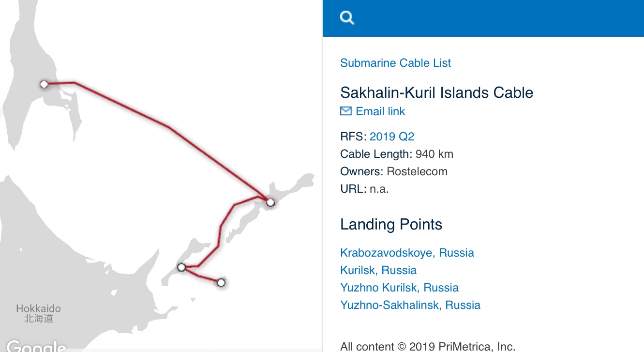Open Yuzhno-Sakhalinsk, Russia landing point link
This screenshot has height=352, width=644.
410,305
